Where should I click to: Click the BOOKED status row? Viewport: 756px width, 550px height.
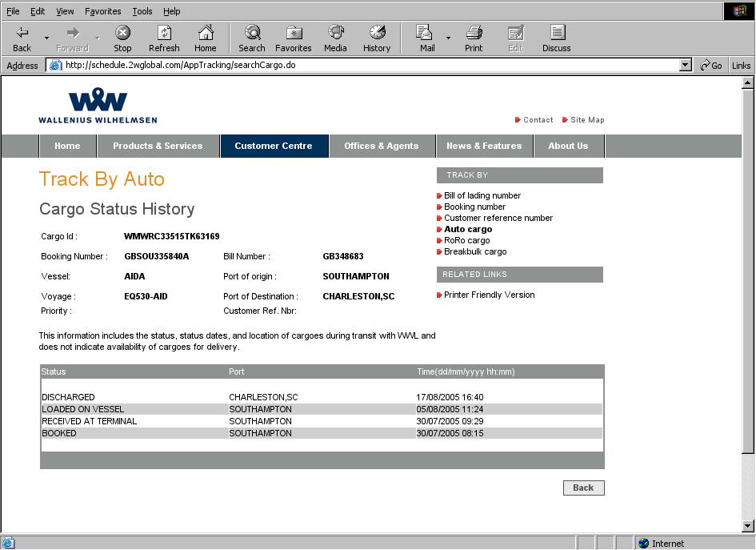click(322, 433)
